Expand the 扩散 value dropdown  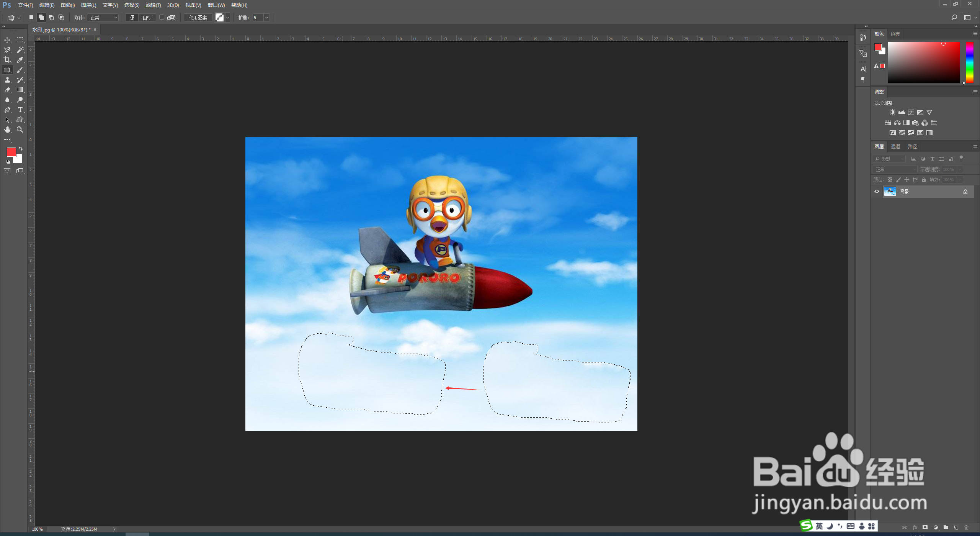tap(267, 18)
